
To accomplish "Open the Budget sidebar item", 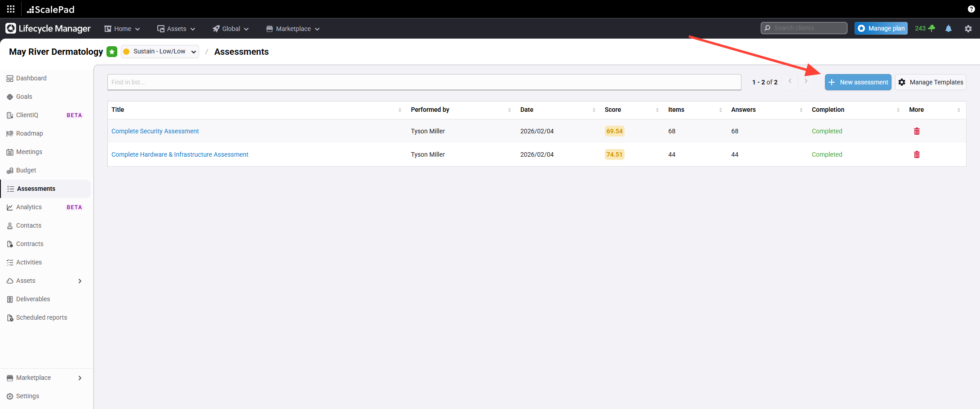I will (26, 170).
